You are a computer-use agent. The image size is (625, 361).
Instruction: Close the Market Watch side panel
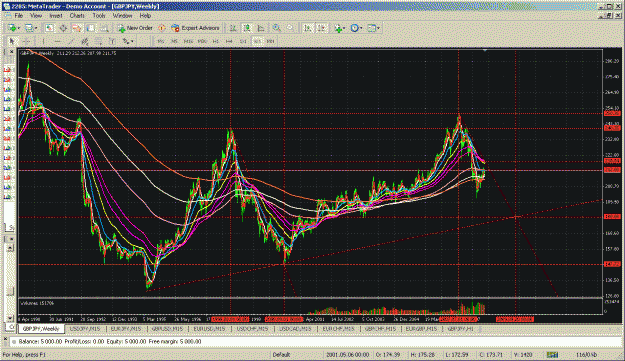[x=11, y=52]
